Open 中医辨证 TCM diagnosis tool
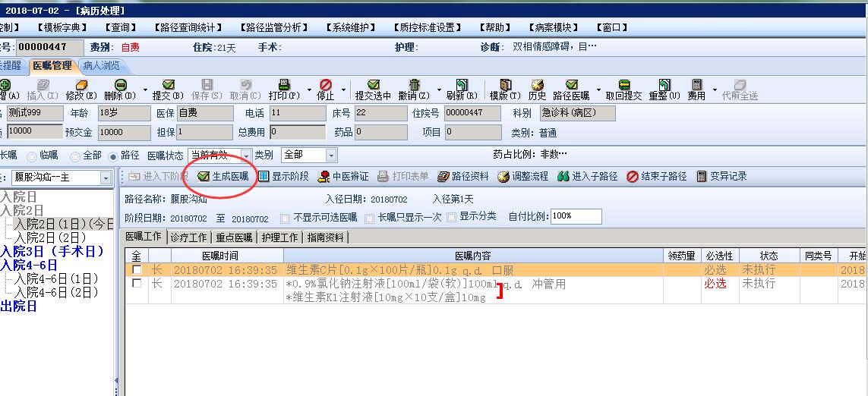868x396 pixels. pos(342,177)
